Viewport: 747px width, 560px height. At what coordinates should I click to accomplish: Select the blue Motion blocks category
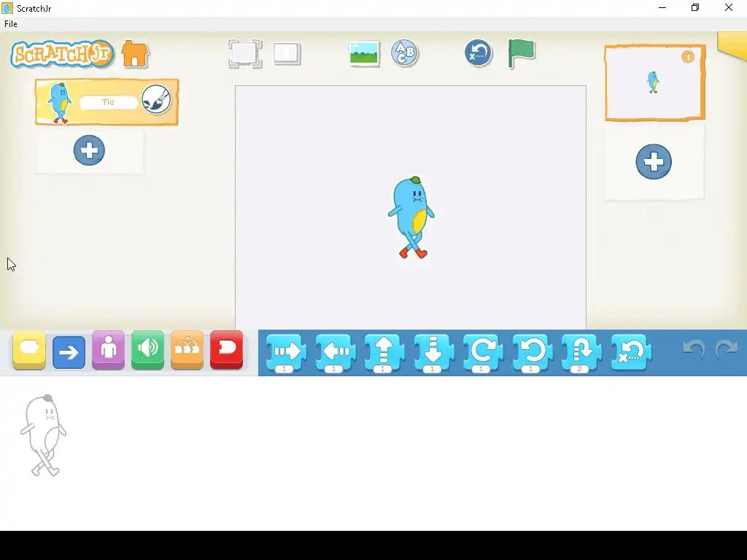coord(69,352)
